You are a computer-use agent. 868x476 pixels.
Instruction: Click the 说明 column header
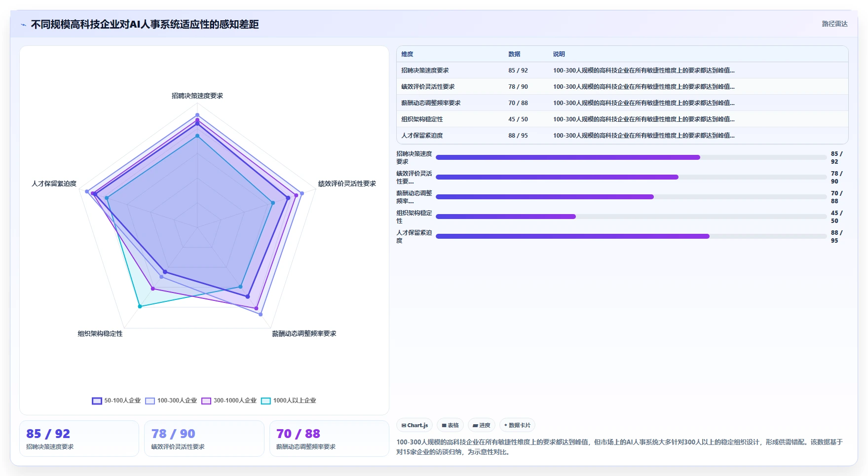pyautogui.click(x=559, y=54)
